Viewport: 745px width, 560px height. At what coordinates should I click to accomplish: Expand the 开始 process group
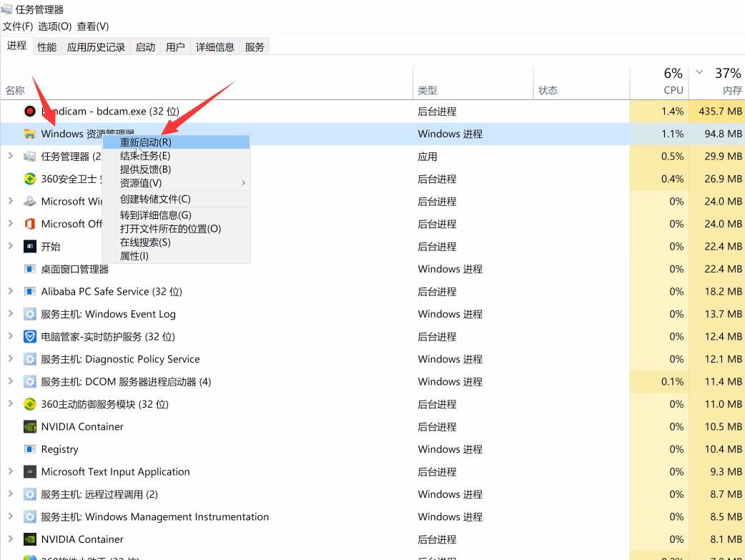pos(11,246)
